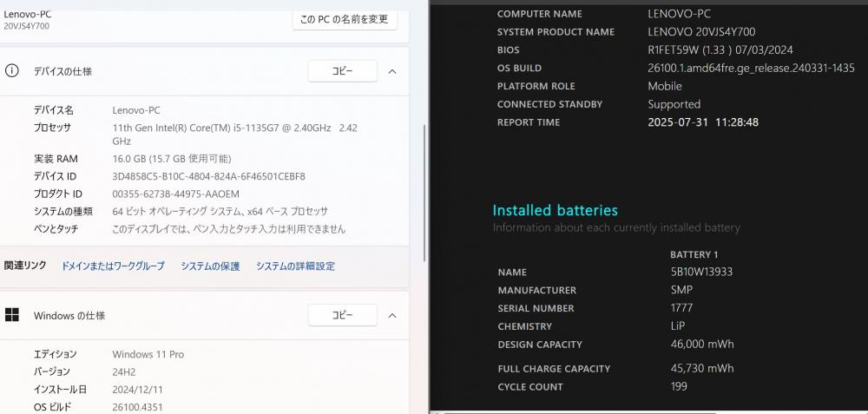The image size is (868, 414).
Task: Select the system product name LENOVO 20VJS4Y700
Action: [701, 32]
